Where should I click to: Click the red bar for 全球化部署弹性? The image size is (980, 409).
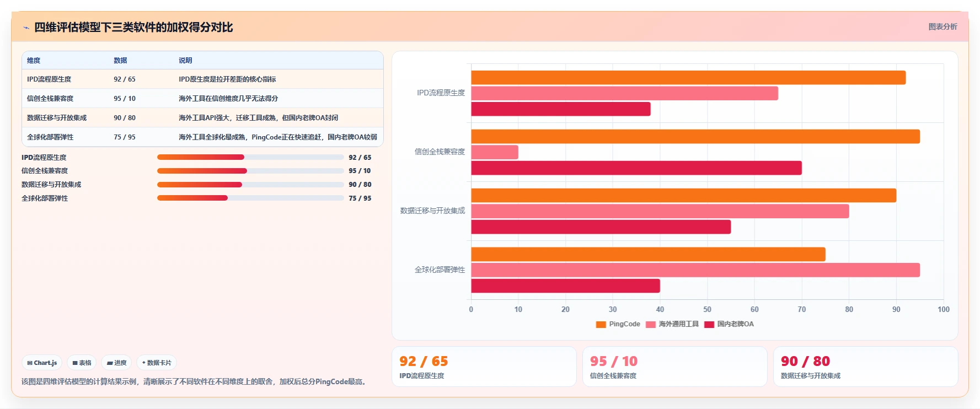click(565, 286)
